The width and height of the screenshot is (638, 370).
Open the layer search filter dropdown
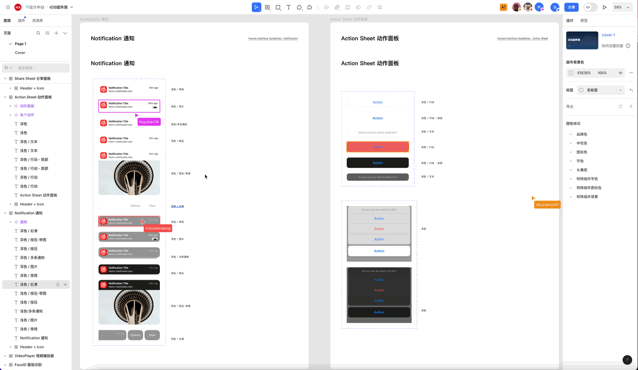click(x=8, y=68)
